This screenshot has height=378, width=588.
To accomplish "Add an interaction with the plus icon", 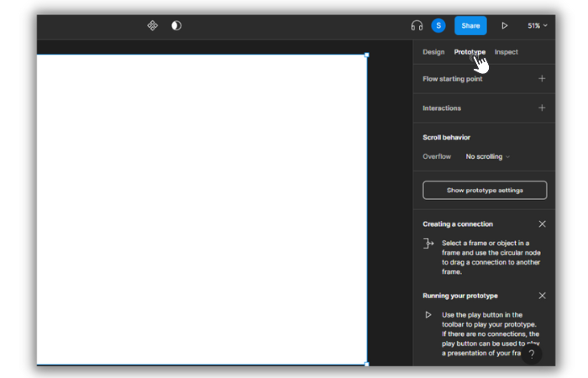I will [542, 108].
